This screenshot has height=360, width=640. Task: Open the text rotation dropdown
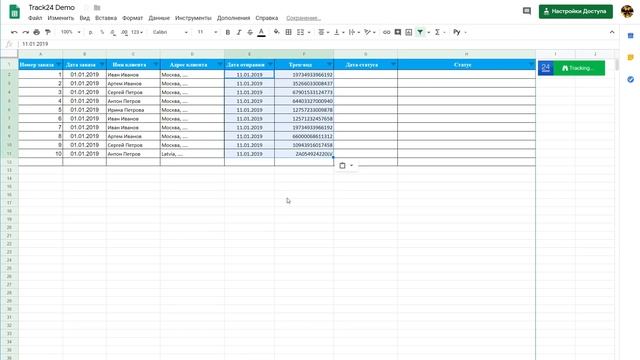370,32
